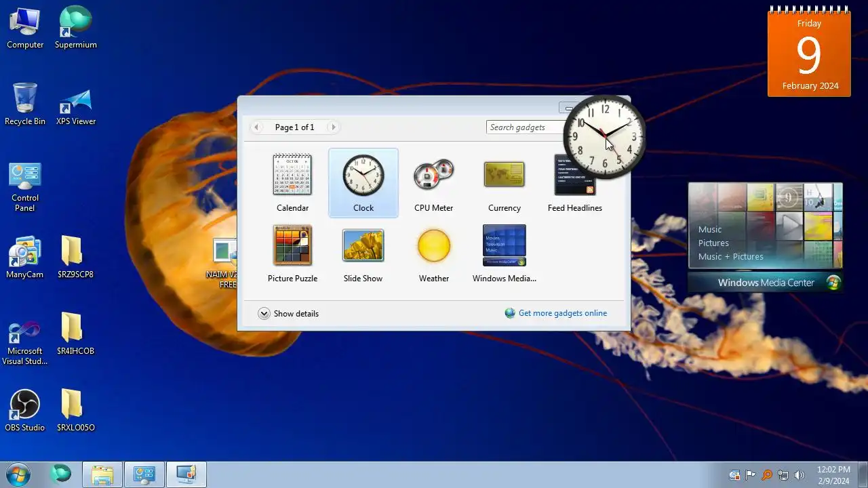The width and height of the screenshot is (868, 488).
Task: Launch the ManyCam desktop icon
Action: (25, 258)
